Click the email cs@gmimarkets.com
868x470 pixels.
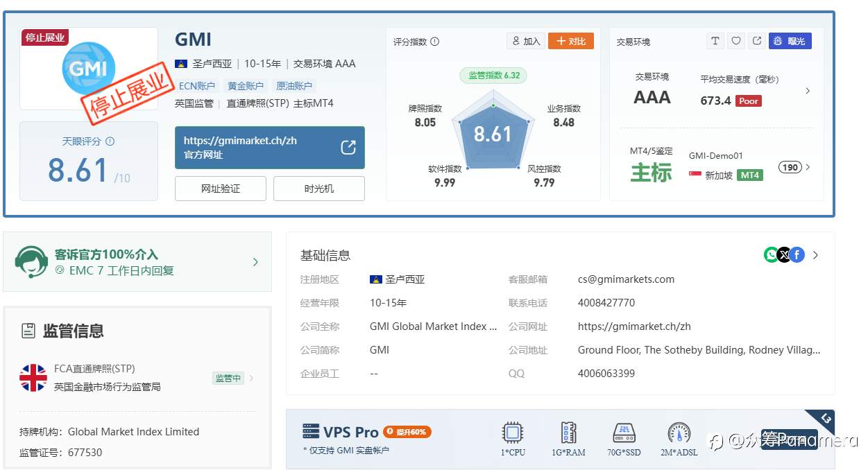[626, 279]
